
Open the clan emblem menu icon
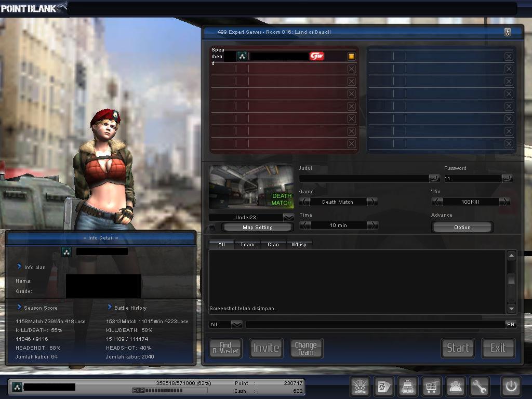[360, 387]
